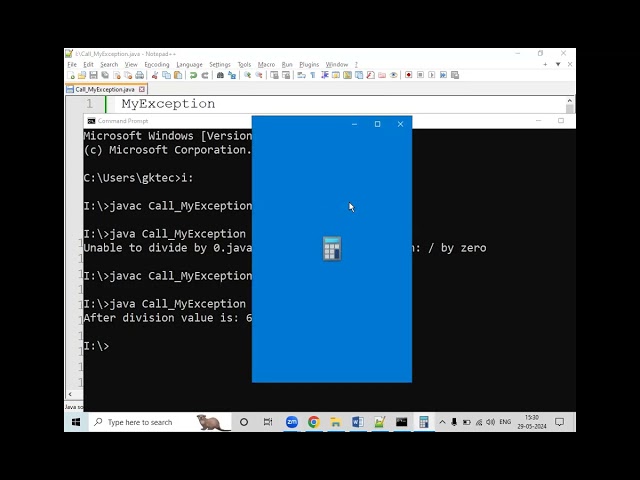Click the Copy icon in Notepad++ toolbar
Viewport: 640px width, 480px height.
(x=166, y=75)
